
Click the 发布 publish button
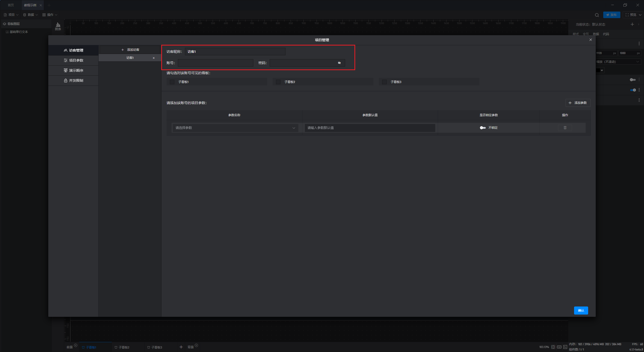click(612, 15)
